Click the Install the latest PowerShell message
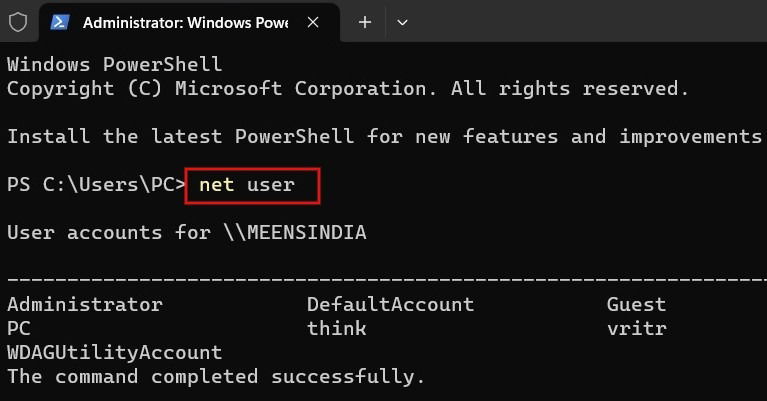Viewport: 767px width, 401px height. tap(384, 136)
